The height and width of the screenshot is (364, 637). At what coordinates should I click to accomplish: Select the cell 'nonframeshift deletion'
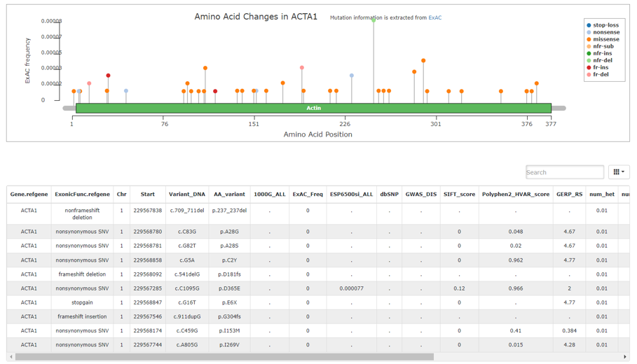[x=82, y=214]
